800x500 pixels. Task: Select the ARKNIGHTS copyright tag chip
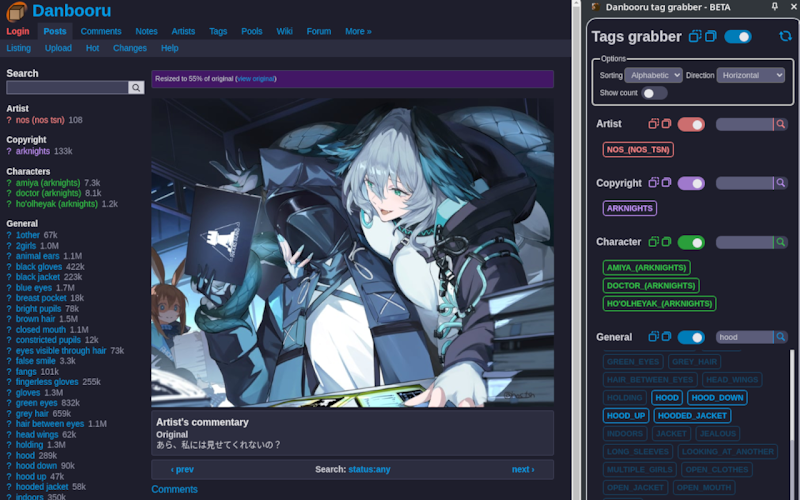click(x=630, y=208)
